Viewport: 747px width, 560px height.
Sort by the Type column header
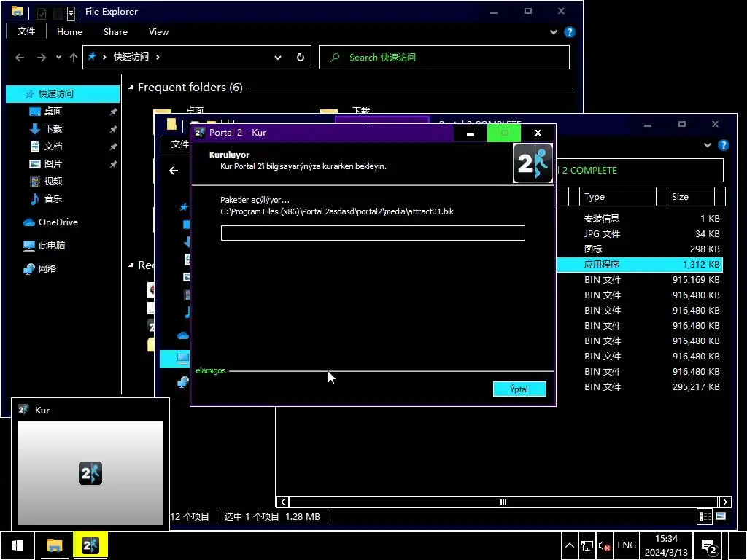click(618, 197)
